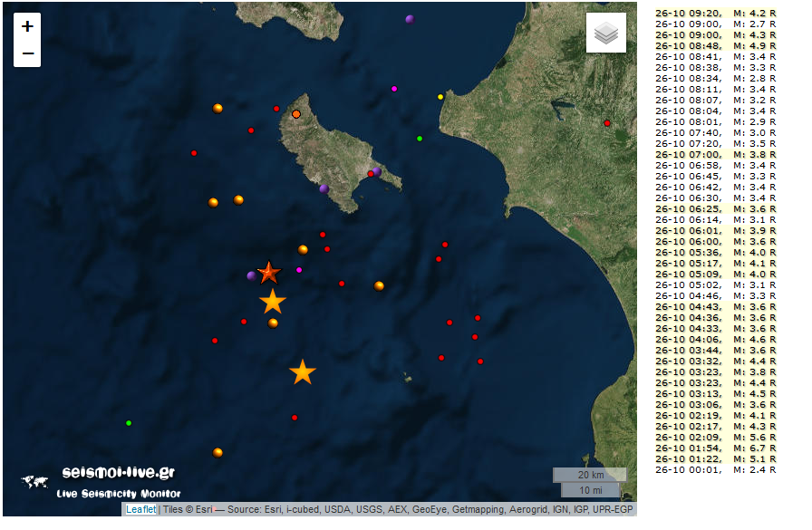Screen dimensions: 812x530
Task: Select the entry '26-10 01:22, M: 5.1 R'
Action: 715,459
